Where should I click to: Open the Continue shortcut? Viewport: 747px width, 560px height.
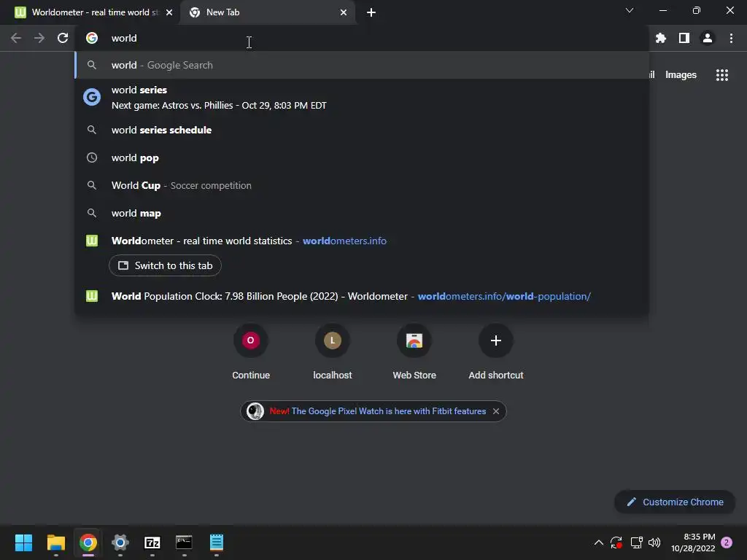click(251, 351)
